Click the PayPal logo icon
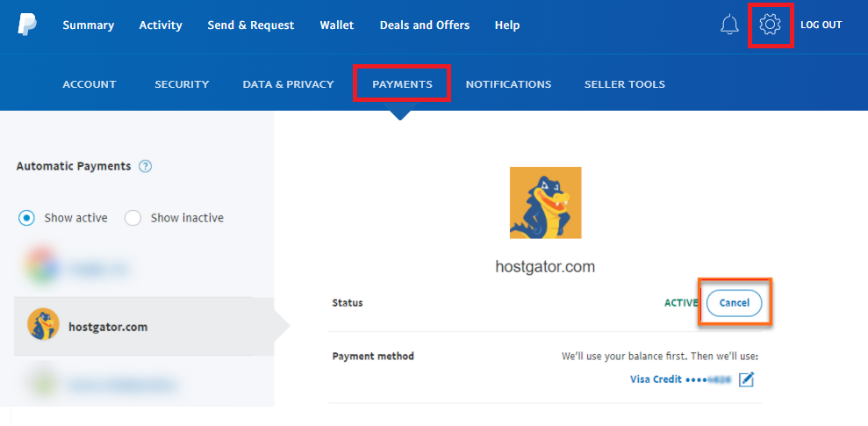 click(x=26, y=25)
